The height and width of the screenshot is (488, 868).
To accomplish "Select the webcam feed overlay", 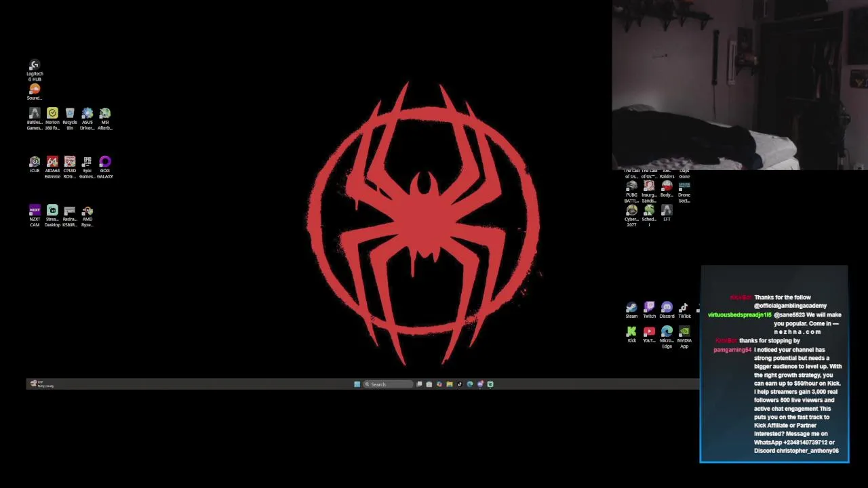I will click(x=740, y=85).
